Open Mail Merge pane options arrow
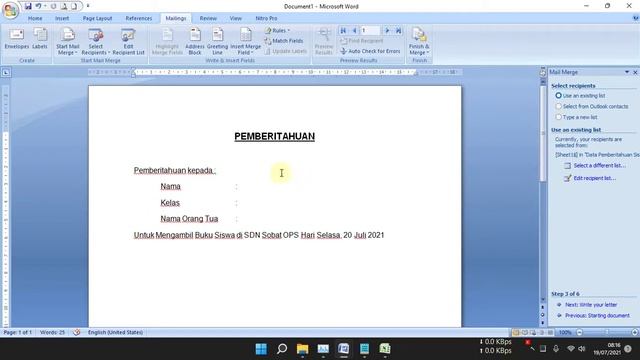Image resolution: width=640 pixels, height=360 pixels. pyautogui.click(x=627, y=72)
